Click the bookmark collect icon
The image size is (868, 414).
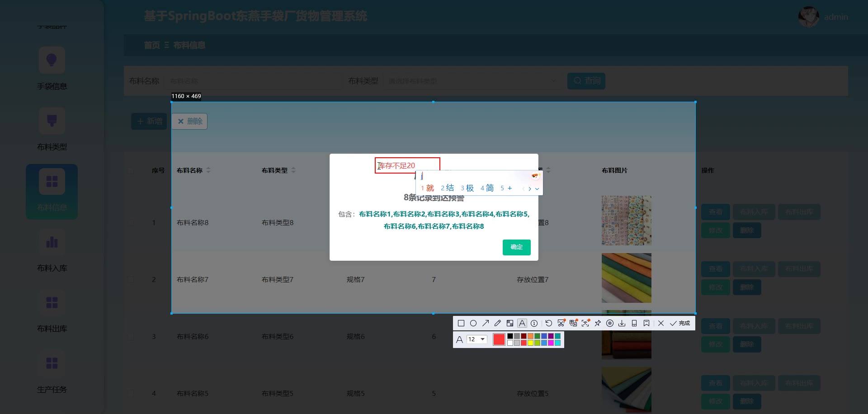click(646, 323)
